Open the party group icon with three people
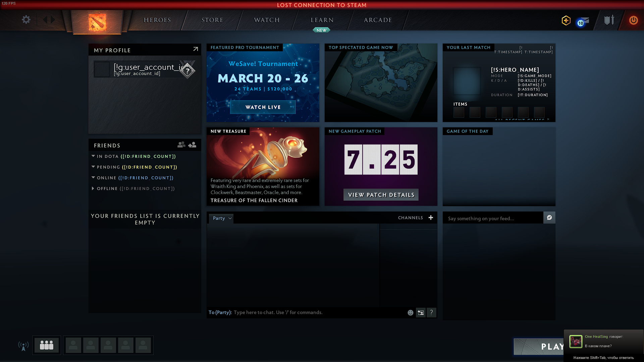Image resolution: width=644 pixels, height=362 pixels. point(47,345)
